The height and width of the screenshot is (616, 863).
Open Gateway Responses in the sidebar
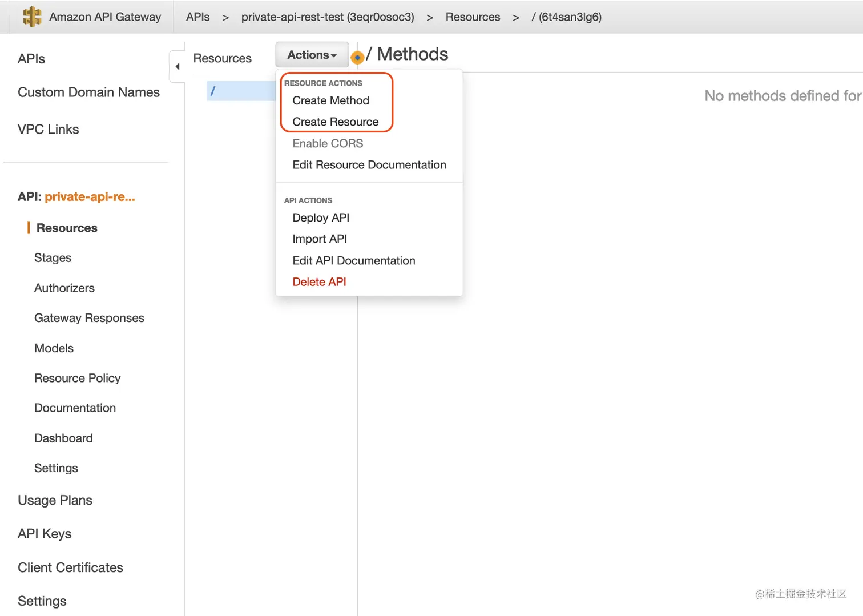[x=89, y=318]
